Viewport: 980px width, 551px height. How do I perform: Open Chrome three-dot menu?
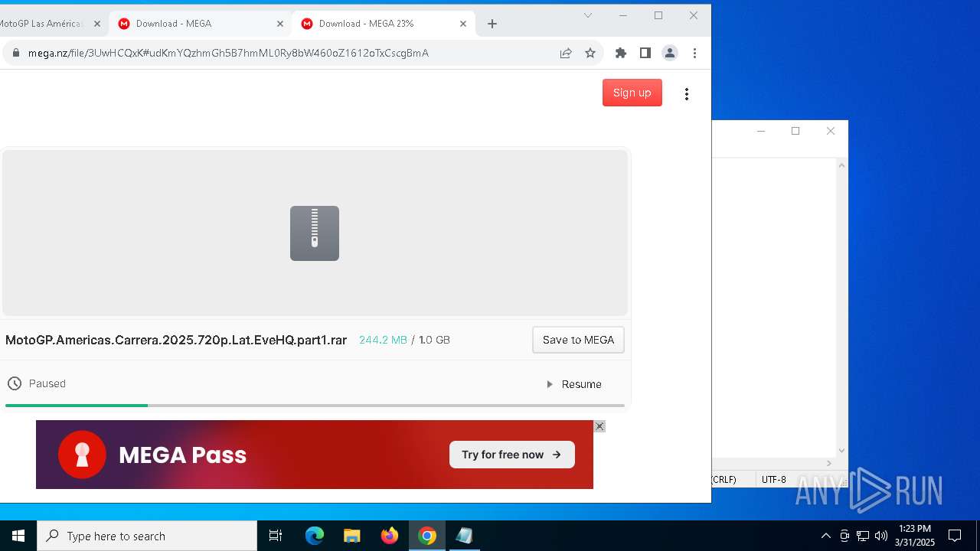pos(694,53)
